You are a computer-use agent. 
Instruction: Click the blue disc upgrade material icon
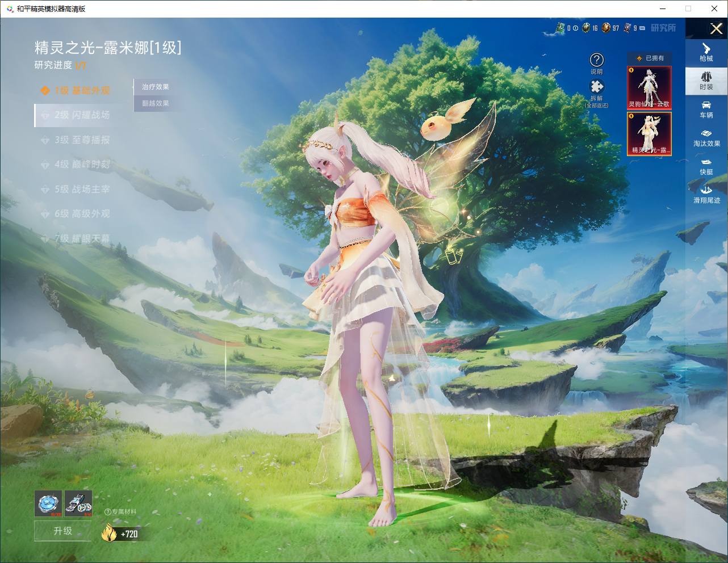coord(48,504)
